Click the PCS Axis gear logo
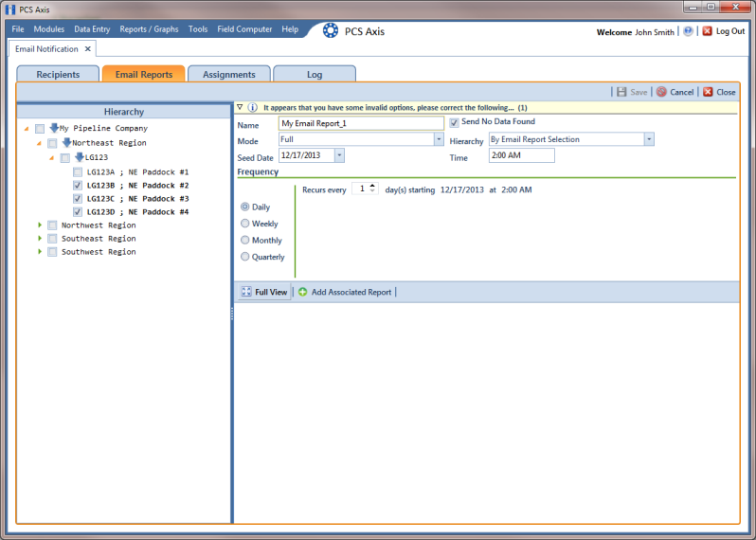Screen dimensions: 756x540 pos(331,30)
